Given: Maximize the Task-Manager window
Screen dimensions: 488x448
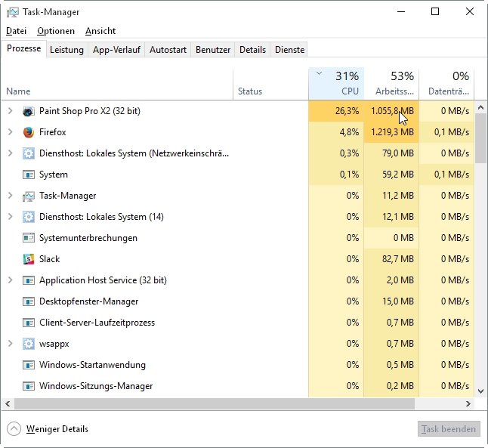Looking at the screenshot, I should click(435, 12).
